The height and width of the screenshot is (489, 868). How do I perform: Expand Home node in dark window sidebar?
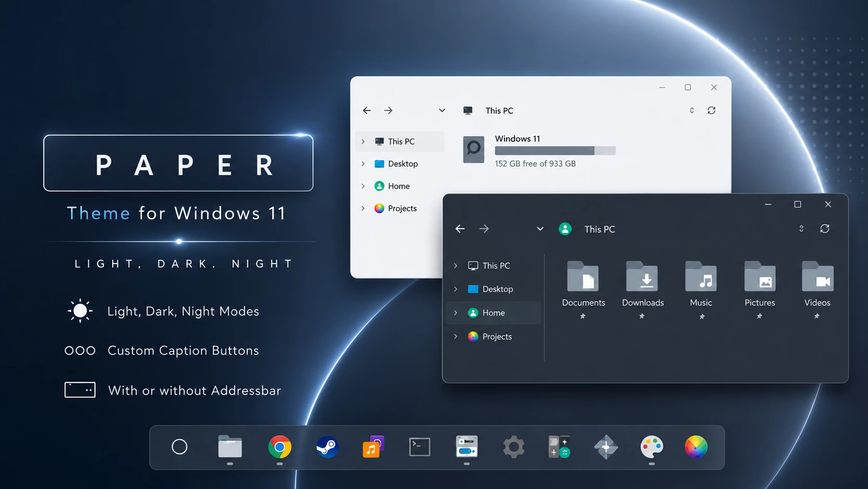tap(456, 313)
